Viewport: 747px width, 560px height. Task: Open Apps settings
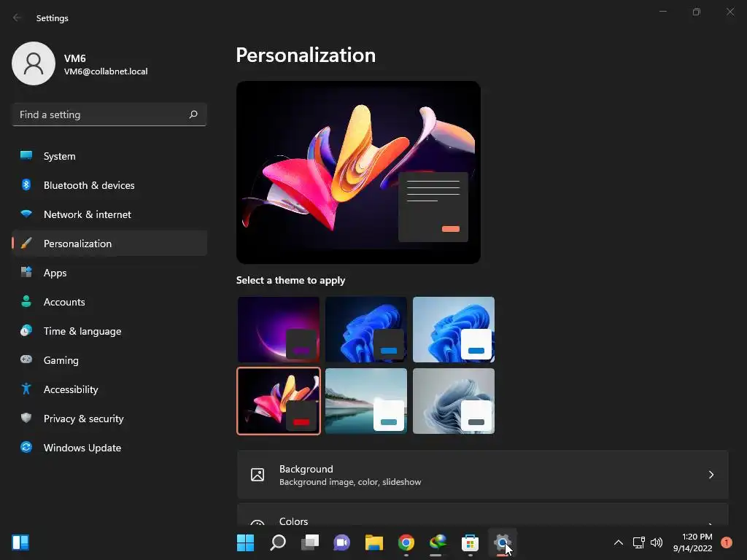pos(109,273)
